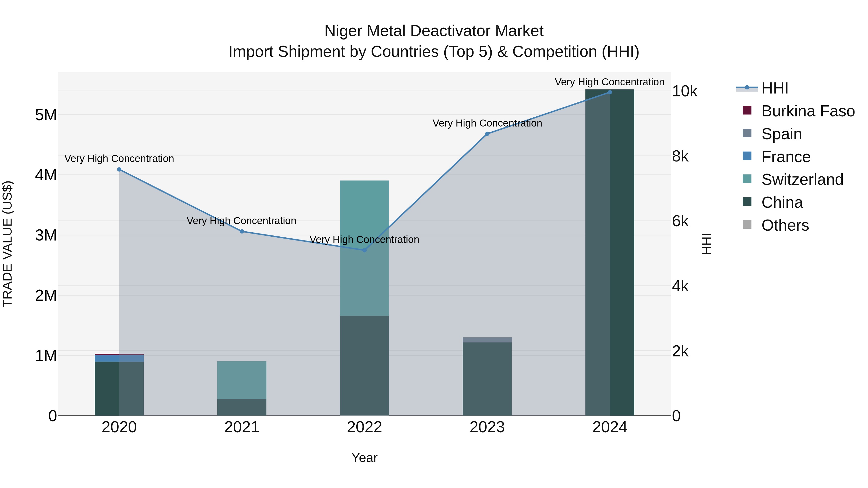Click the 2020 HHI data point

point(119,169)
